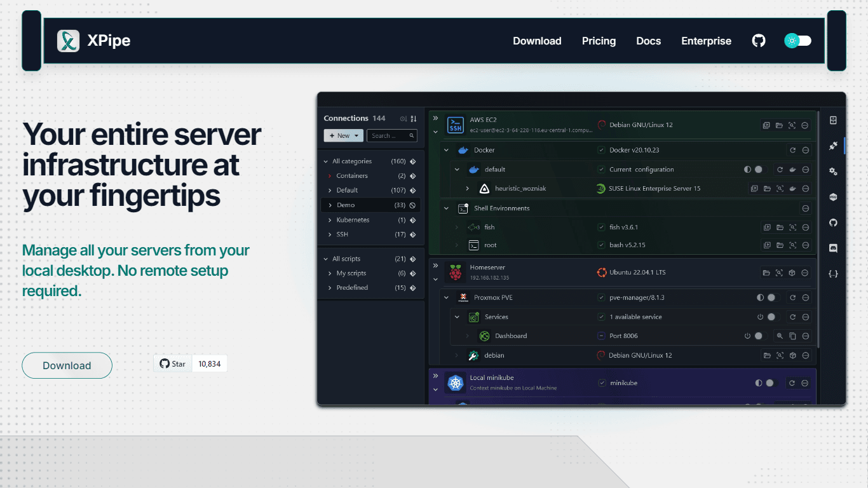Open the Pricing menu item
This screenshot has width=868, height=488.
(599, 41)
